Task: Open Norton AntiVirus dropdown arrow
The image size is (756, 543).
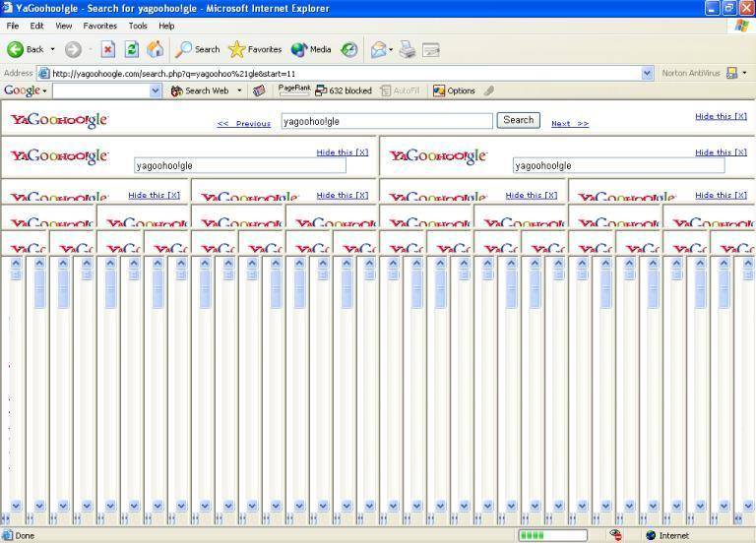Action: [745, 73]
